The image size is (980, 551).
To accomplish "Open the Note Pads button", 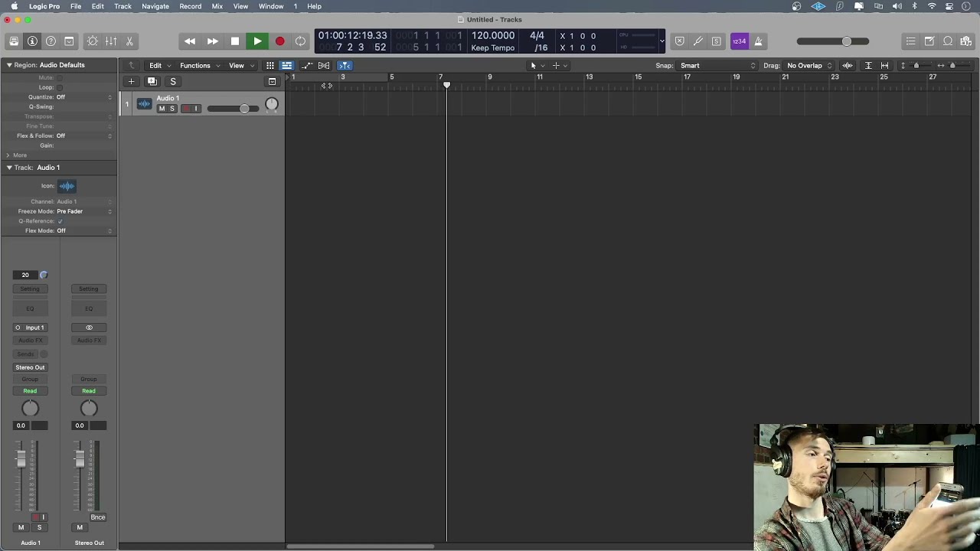I will coord(929,41).
